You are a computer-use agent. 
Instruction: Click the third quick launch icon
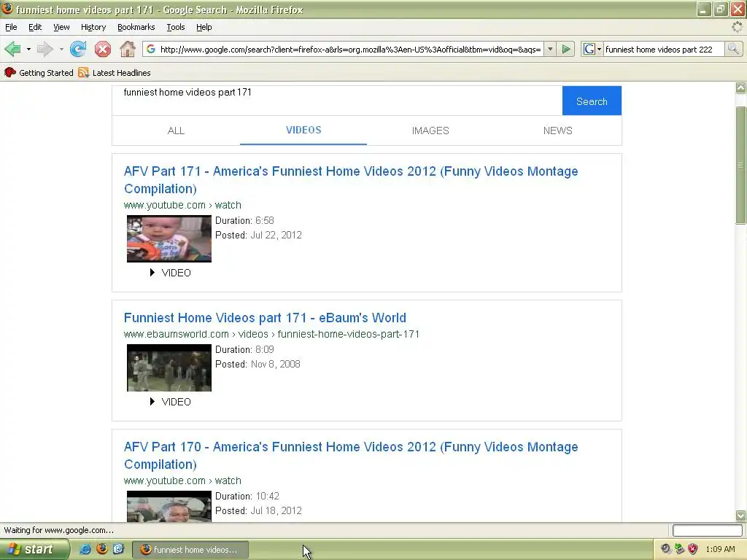click(x=118, y=549)
